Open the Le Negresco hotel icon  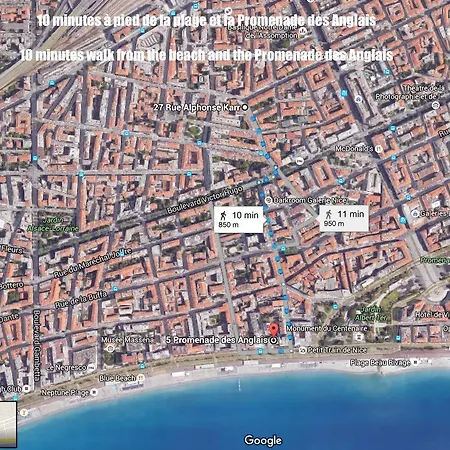point(91,368)
